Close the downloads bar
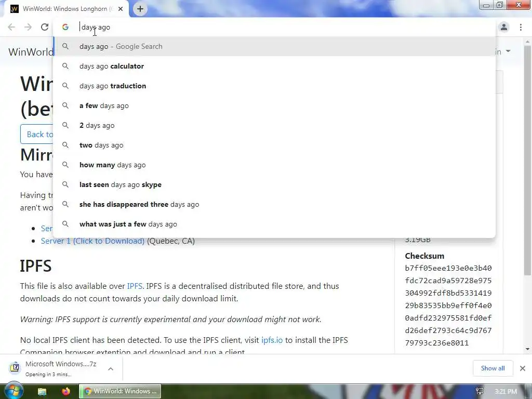The image size is (532, 399). pos(523,368)
